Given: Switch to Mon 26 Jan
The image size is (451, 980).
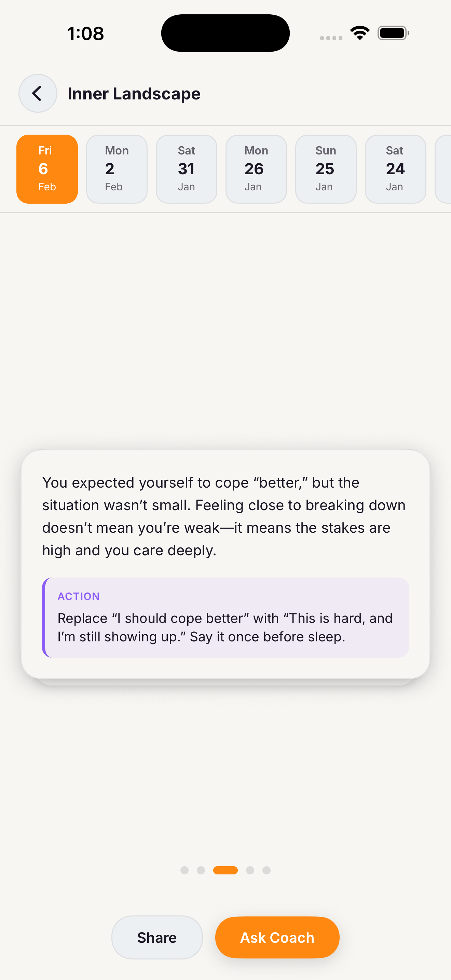Looking at the screenshot, I should (x=256, y=169).
